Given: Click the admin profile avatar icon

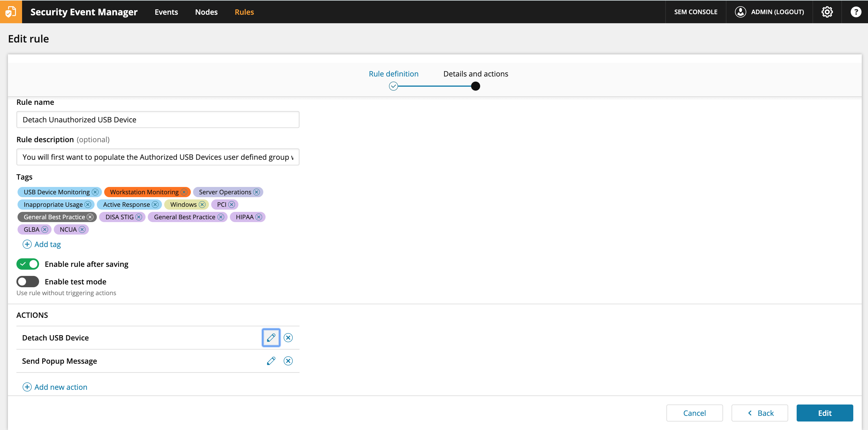Looking at the screenshot, I should click(x=740, y=12).
